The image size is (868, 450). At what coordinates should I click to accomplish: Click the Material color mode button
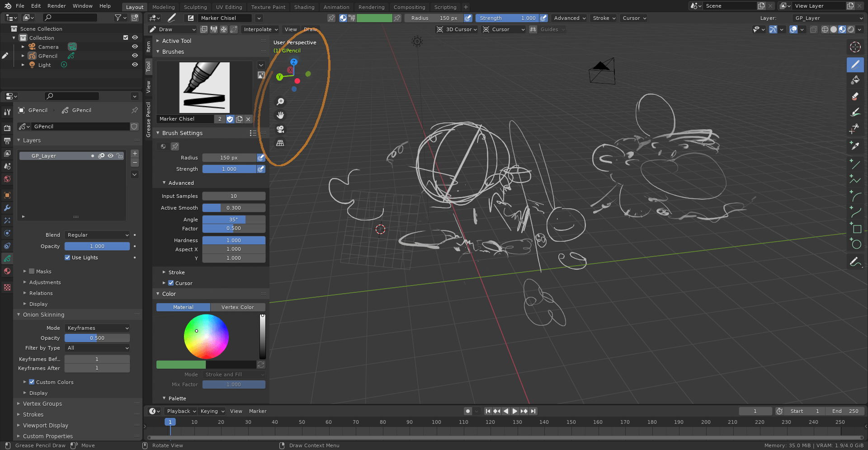(x=183, y=307)
